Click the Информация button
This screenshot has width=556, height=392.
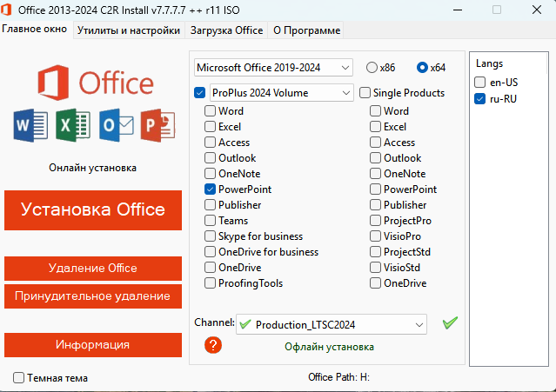tap(93, 344)
